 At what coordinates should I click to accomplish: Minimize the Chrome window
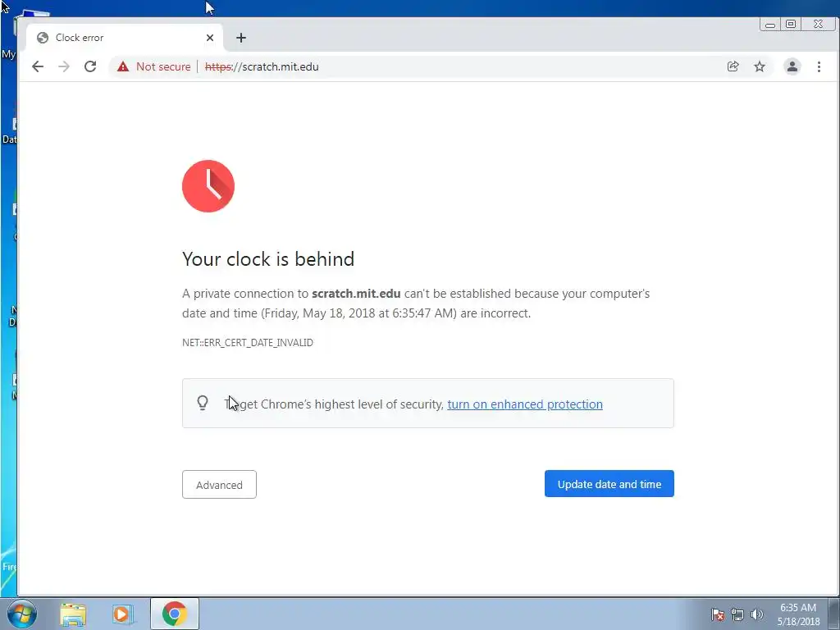coord(769,24)
